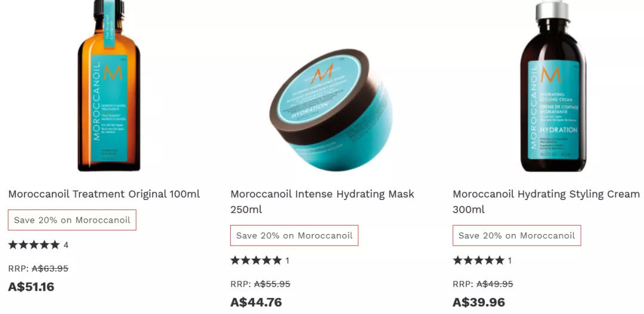Viewport: 644px width, 314px height.
Task: Open the 1 review count for Styling Cream
Action: (510, 260)
